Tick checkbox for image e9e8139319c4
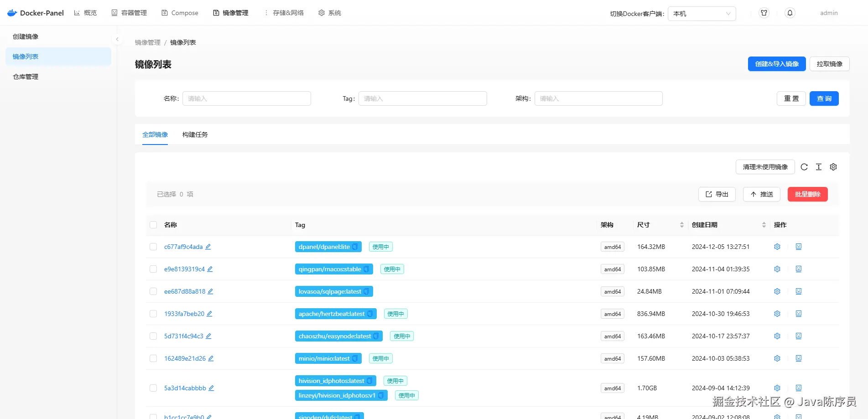868x419 pixels. click(153, 269)
